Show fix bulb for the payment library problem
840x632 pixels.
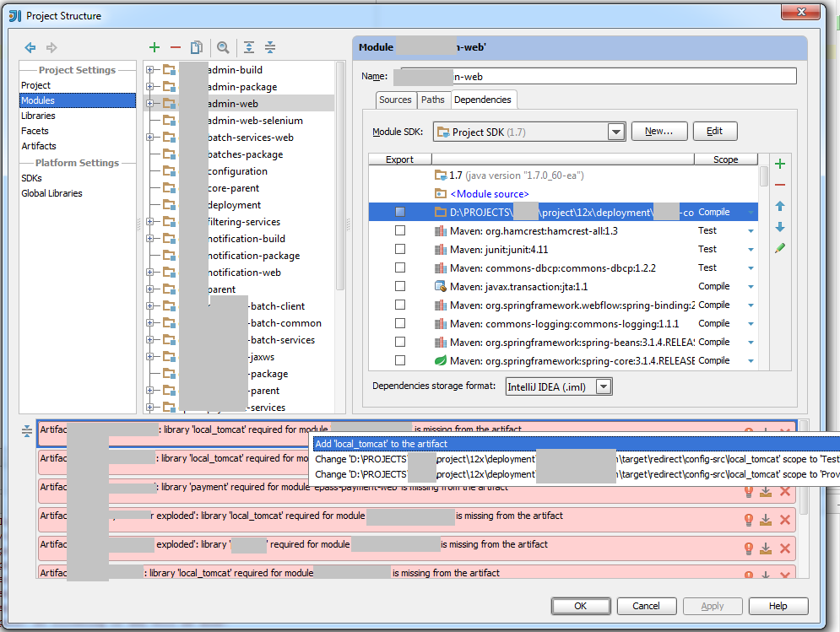click(748, 491)
